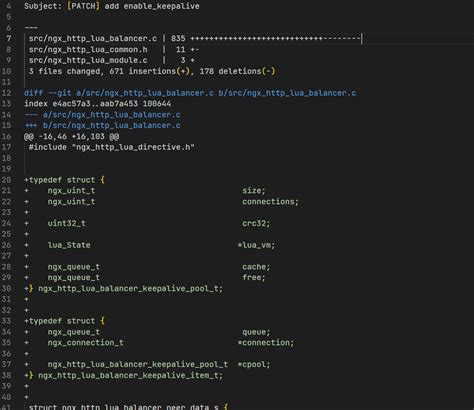Click the 'queue;' field name

(256, 332)
